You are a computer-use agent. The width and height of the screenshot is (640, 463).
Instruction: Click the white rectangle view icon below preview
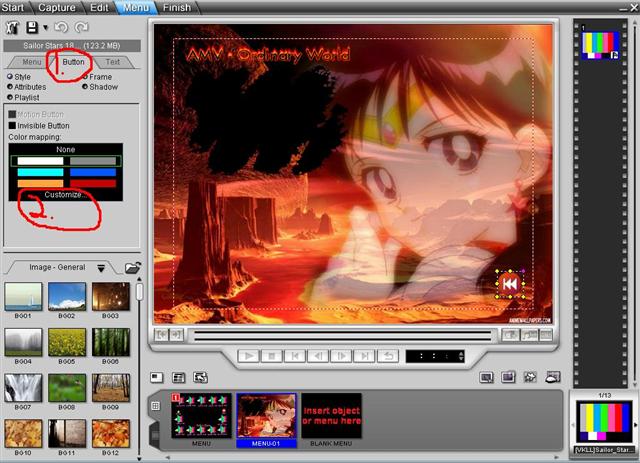pyautogui.click(x=157, y=378)
